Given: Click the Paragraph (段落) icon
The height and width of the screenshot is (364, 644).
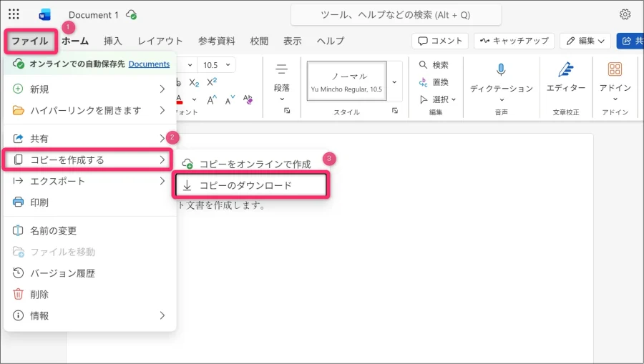Looking at the screenshot, I should [x=281, y=69].
